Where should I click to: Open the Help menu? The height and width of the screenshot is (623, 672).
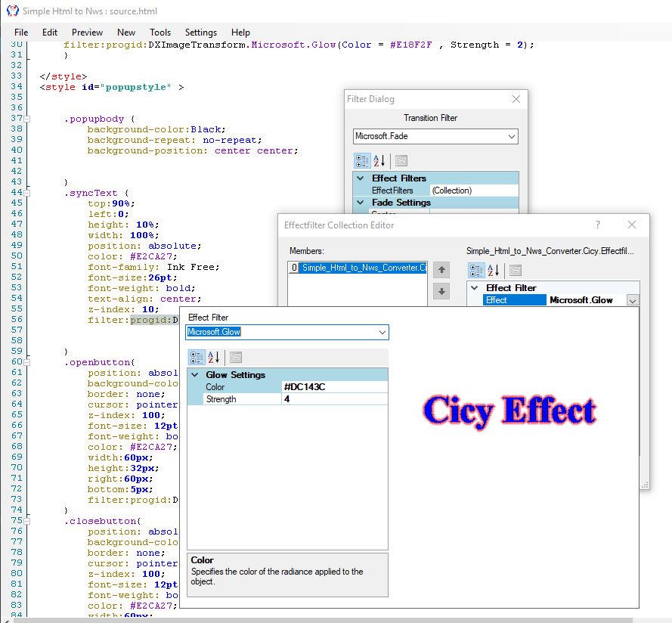pos(240,33)
